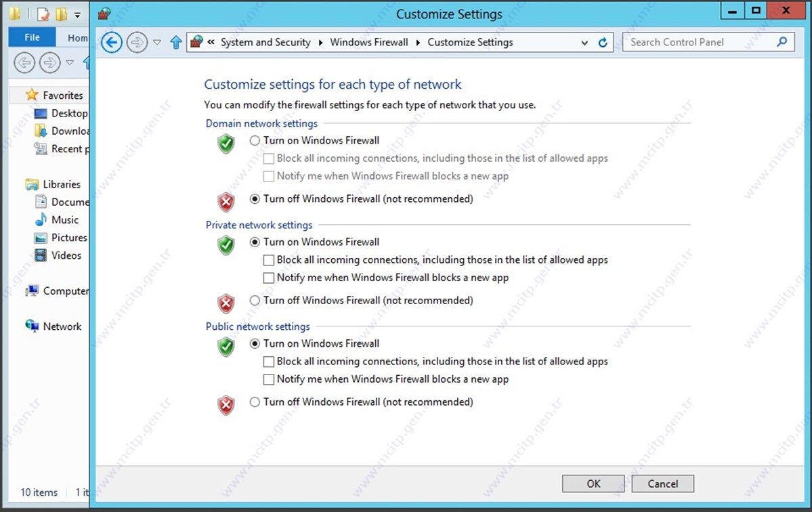Open Explorer recent locations dropdown arrow
Viewport: 812px width, 512px height.
coord(70,62)
